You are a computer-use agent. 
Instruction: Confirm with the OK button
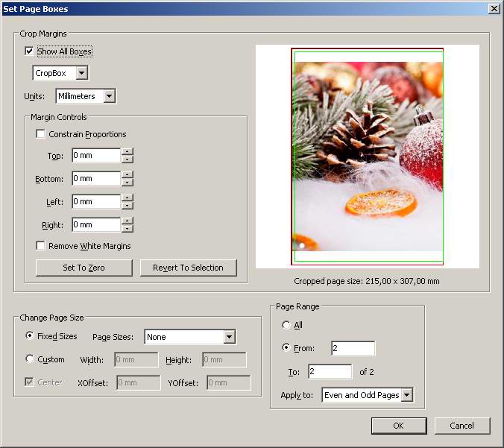click(x=399, y=426)
